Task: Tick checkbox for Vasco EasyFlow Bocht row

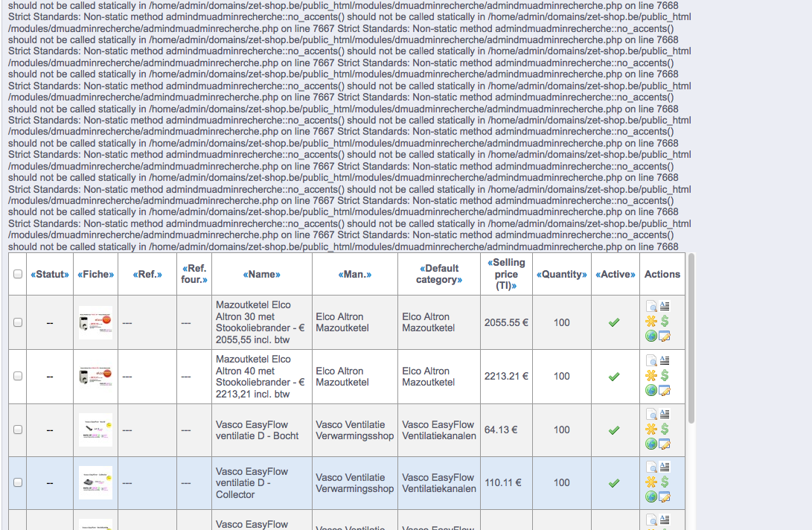Action: pos(18,430)
